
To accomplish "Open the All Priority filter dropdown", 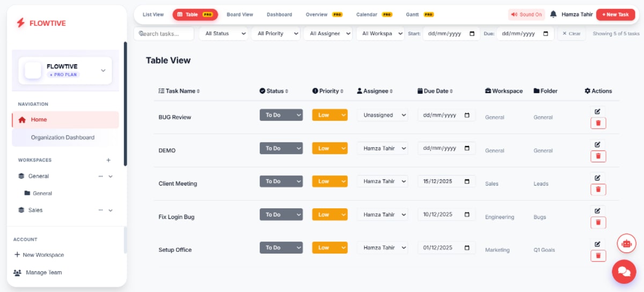I will 275,33.
